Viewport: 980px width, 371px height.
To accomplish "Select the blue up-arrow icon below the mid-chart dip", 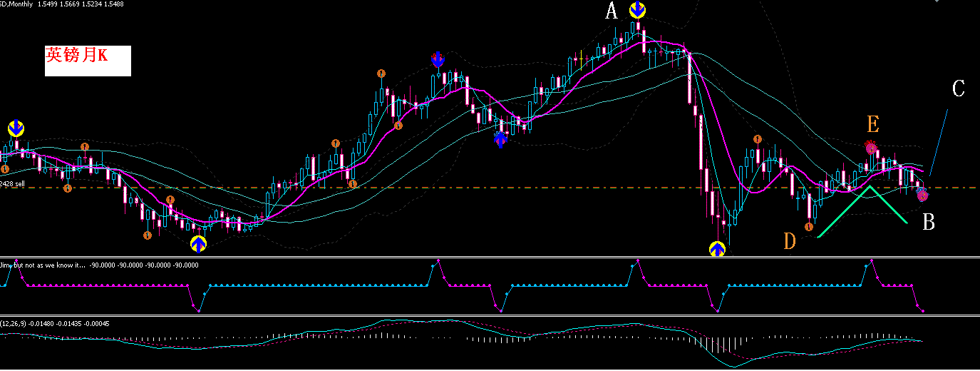I will point(501,138).
